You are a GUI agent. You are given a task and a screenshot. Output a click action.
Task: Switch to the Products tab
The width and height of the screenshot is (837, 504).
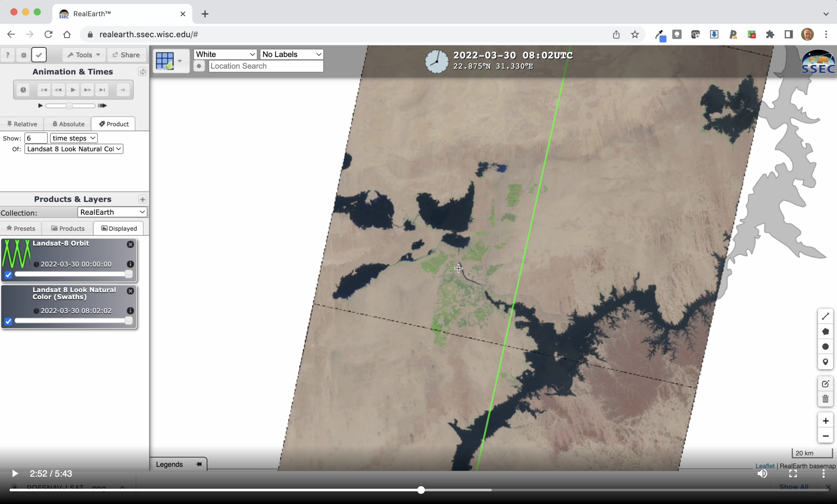click(x=68, y=228)
